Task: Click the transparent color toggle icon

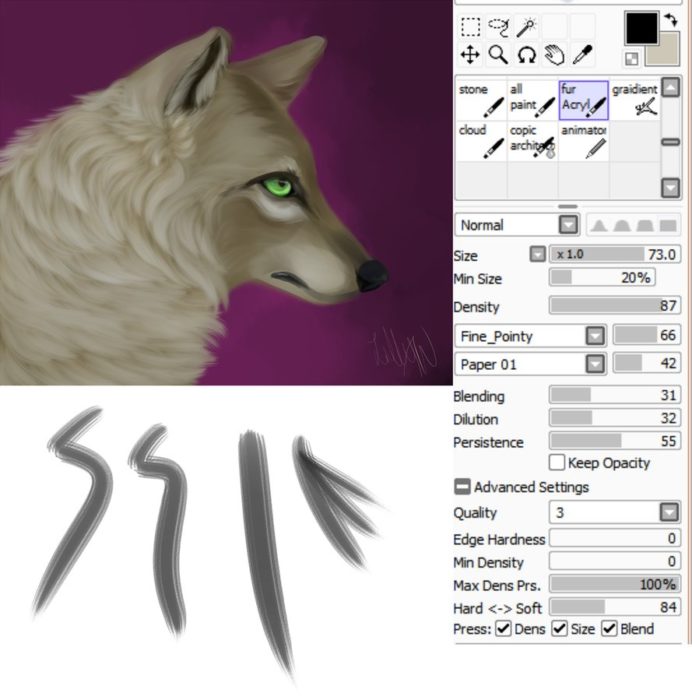Action: click(x=631, y=59)
